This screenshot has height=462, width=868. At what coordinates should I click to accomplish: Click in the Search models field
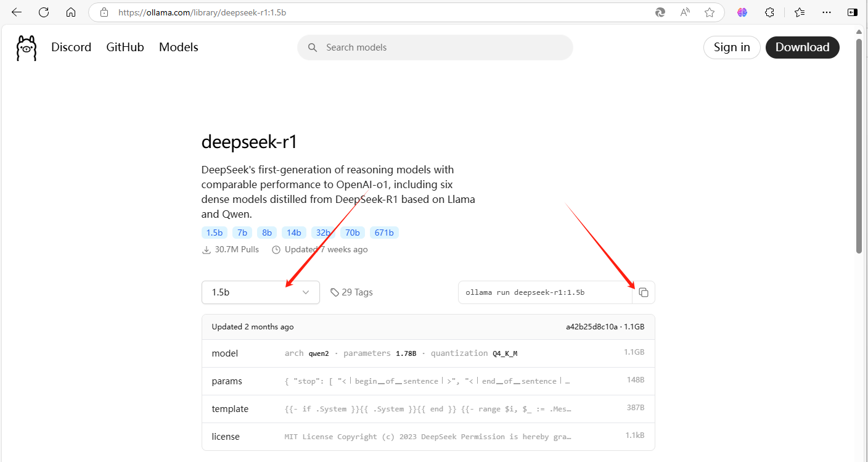tap(435, 47)
